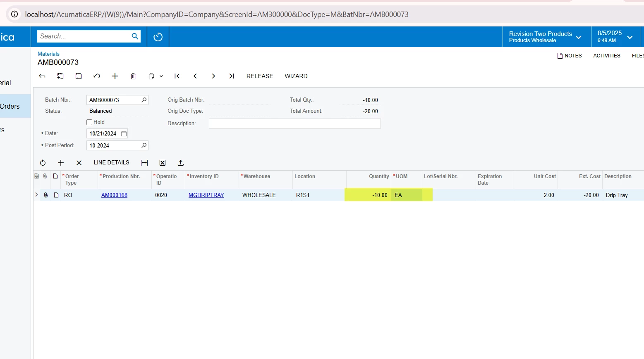Viewport: 644px width, 359px height.
Task: Open the Post Period lookup magnifier
Action: click(144, 145)
